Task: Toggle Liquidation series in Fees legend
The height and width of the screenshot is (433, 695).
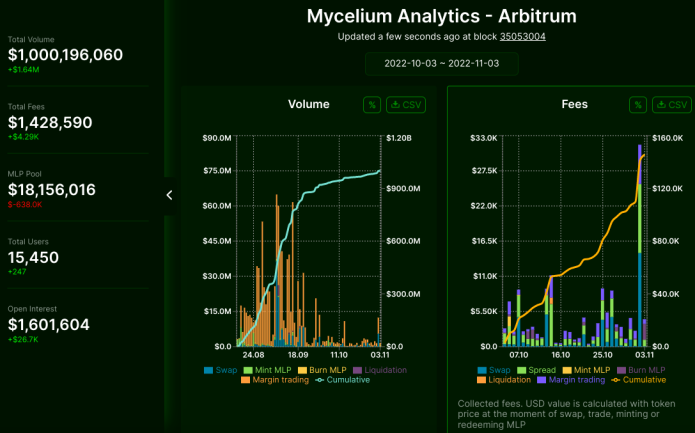Action: [504, 380]
